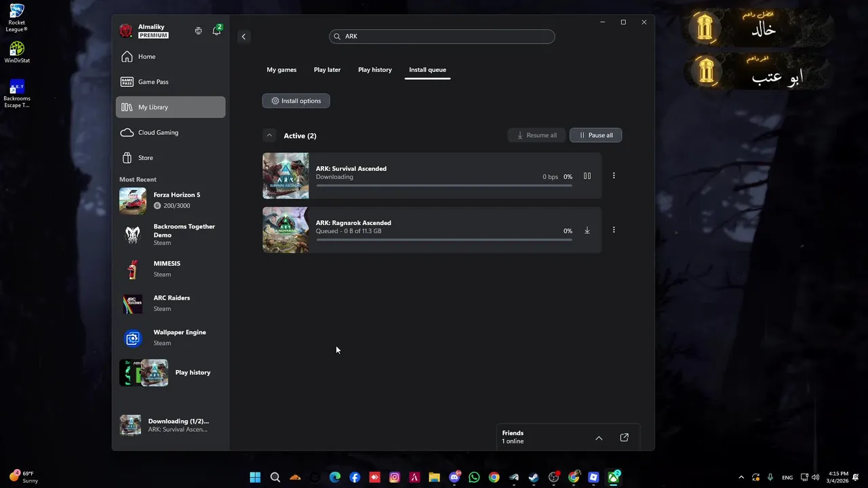Image resolution: width=868 pixels, height=488 pixels.
Task: Open Almaliky profile avatar
Action: tap(126, 30)
